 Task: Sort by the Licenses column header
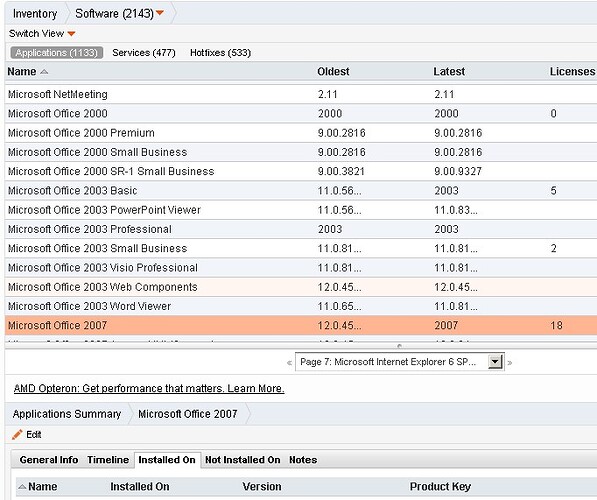point(572,72)
